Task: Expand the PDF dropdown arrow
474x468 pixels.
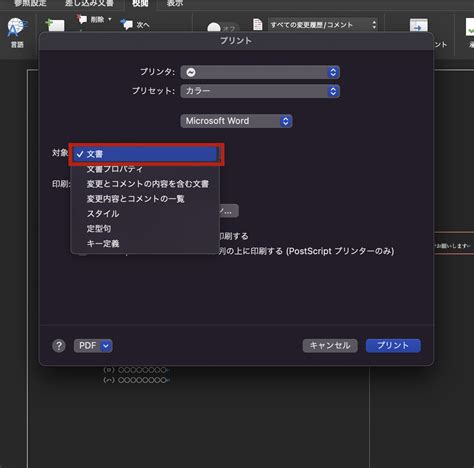Action: [x=106, y=346]
